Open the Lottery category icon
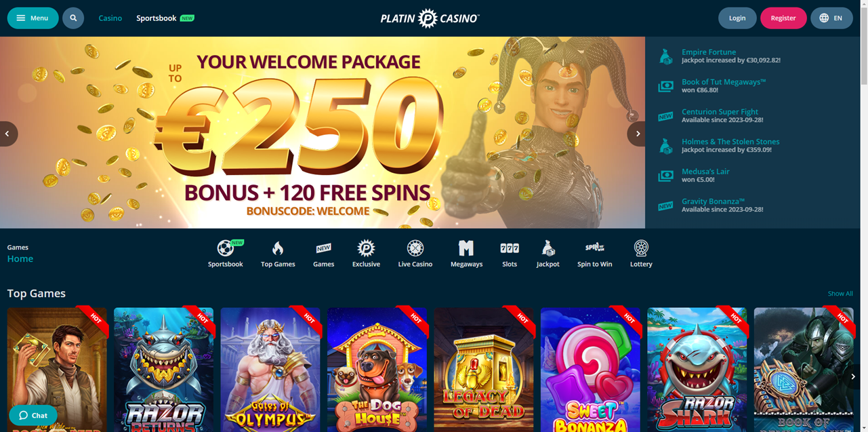The height and width of the screenshot is (432, 868). pos(641,248)
